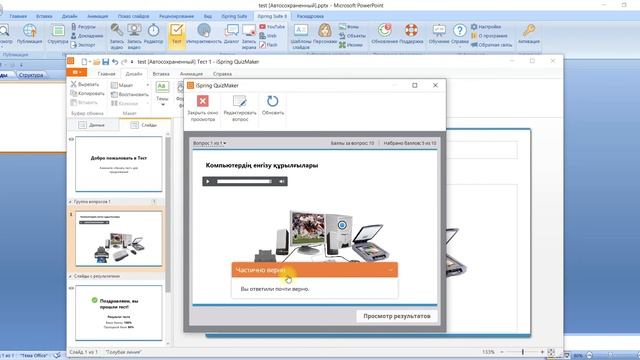The width and height of the screenshot is (640, 360).
Task: Switch to Анимация tab in QuizMaker
Action: point(191,74)
